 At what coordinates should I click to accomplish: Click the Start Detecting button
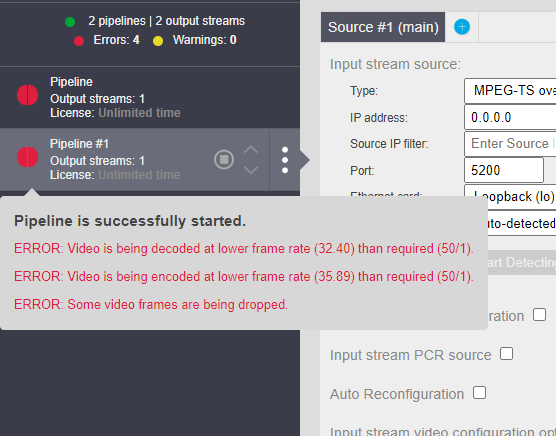point(522,262)
